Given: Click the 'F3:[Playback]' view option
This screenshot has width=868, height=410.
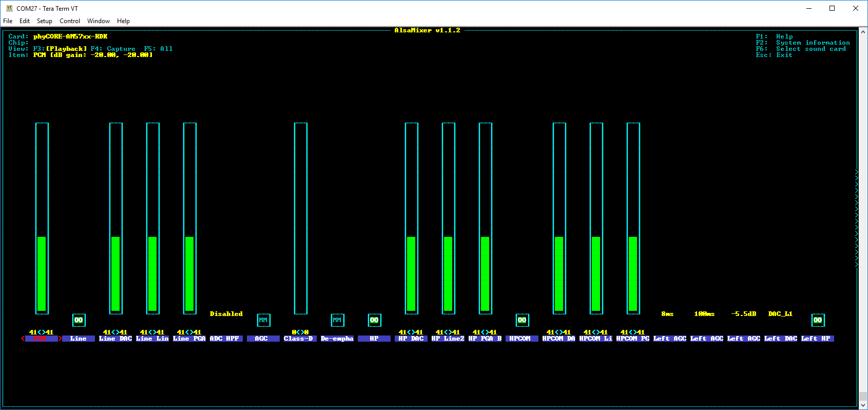Looking at the screenshot, I should tap(60, 49).
